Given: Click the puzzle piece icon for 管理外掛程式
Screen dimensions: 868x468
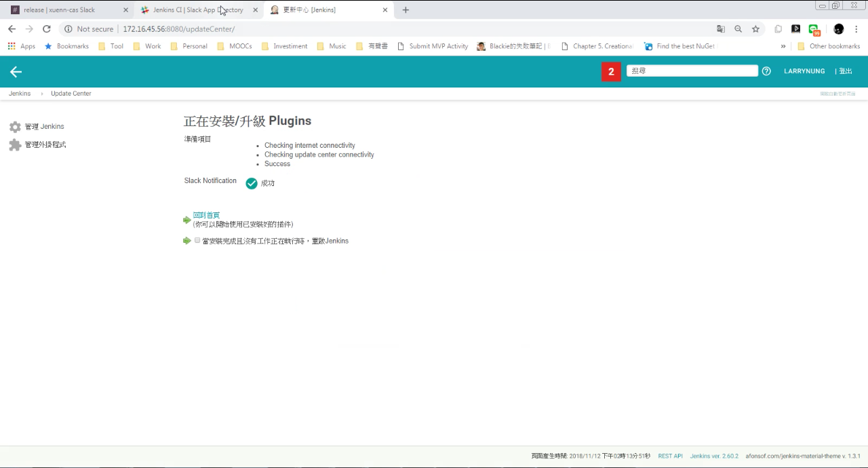Looking at the screenshot, I should tap(15, 145).
